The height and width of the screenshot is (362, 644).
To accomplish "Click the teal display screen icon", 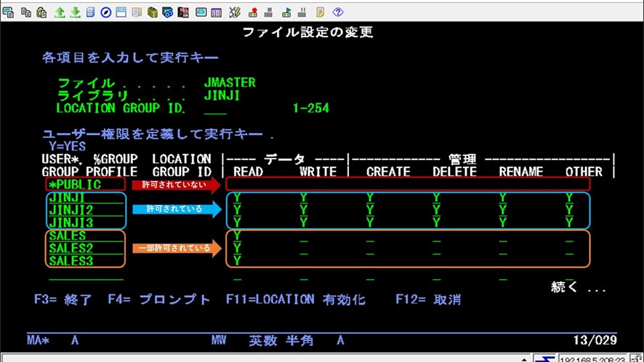I will point(201,12).
